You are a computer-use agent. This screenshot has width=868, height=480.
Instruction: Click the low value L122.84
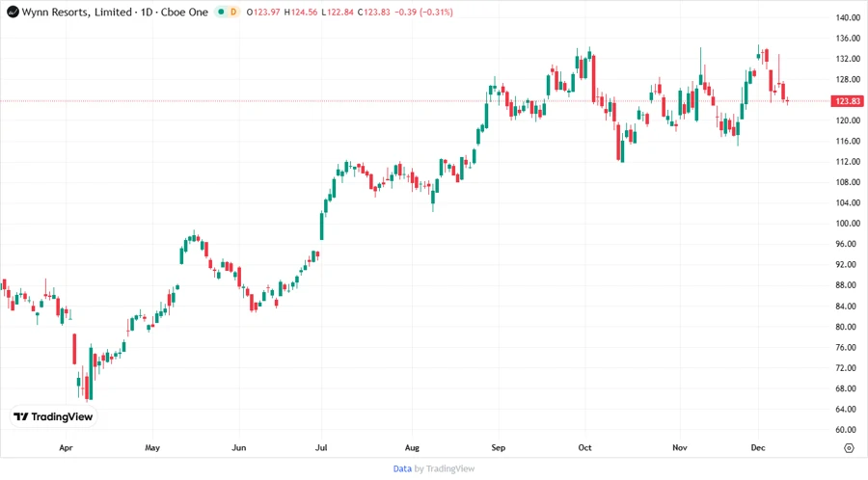338,12
